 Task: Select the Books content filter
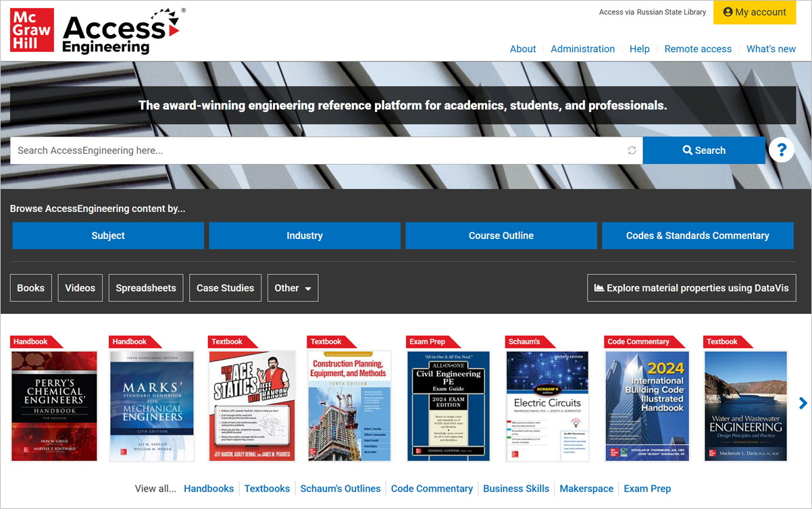pos(31,288)
